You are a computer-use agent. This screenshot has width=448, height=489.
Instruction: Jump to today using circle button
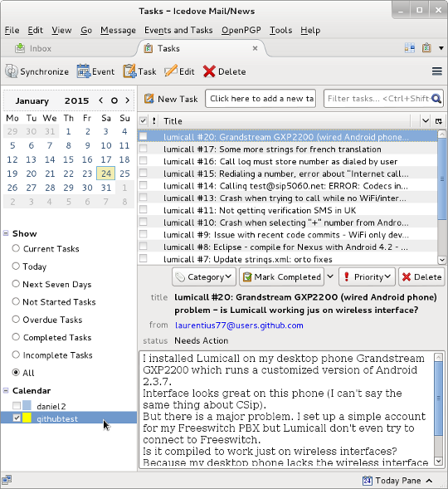point(114,100)
